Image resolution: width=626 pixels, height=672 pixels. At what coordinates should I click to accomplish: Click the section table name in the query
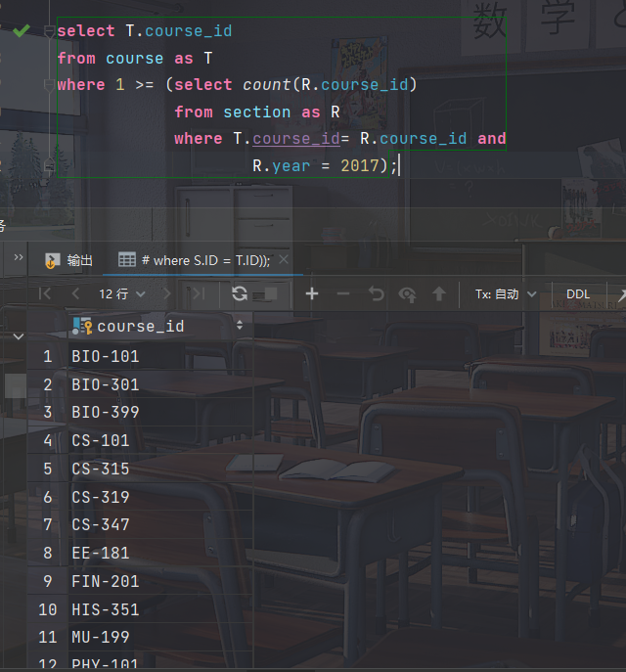(256, 112)
